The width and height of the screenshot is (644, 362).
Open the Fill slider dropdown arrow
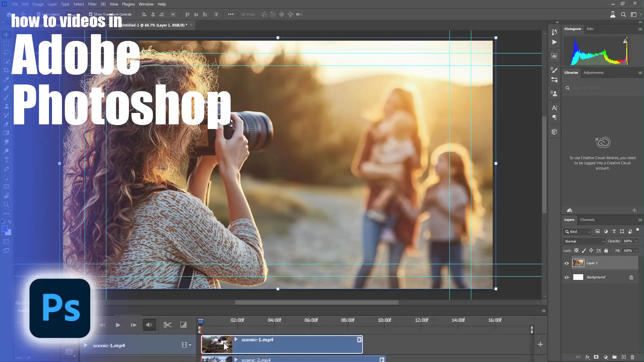click(636, 250)
